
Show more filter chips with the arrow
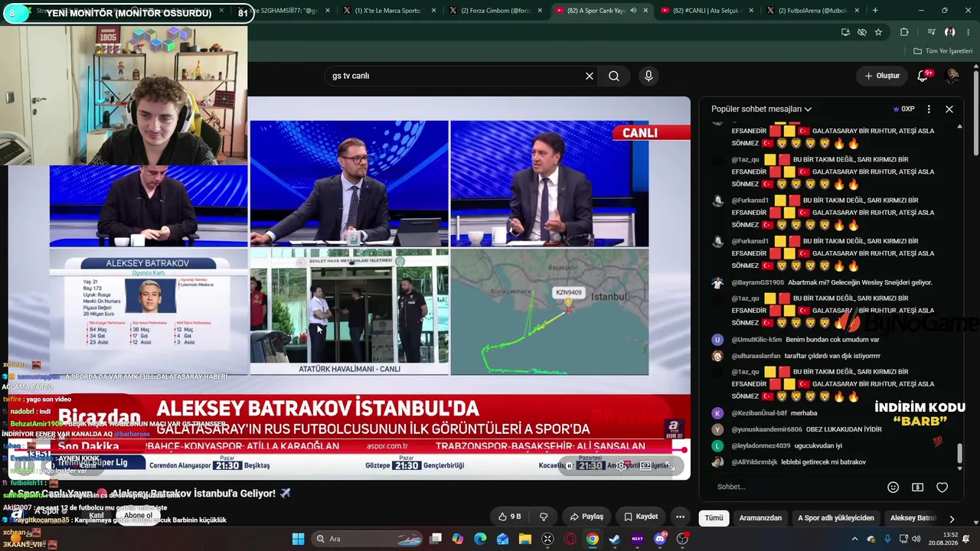point(952,518)
